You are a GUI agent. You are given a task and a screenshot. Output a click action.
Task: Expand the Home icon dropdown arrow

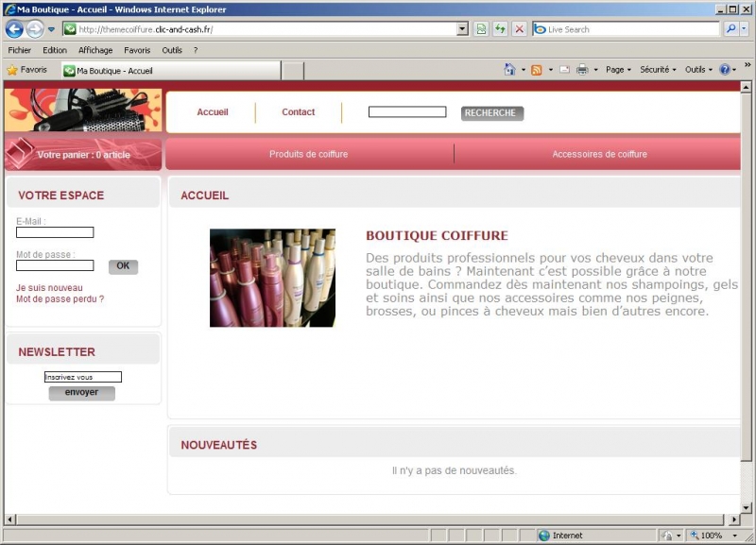[x=524, y=70]
